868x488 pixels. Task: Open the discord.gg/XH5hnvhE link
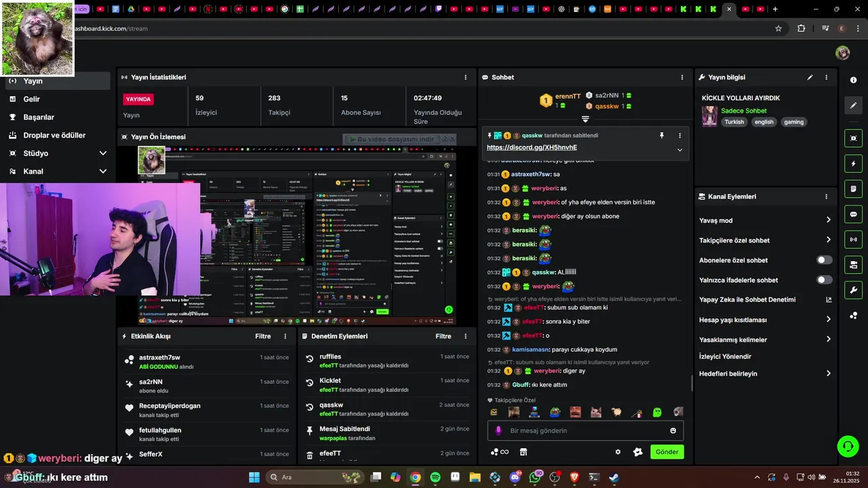tap(532, 147)
